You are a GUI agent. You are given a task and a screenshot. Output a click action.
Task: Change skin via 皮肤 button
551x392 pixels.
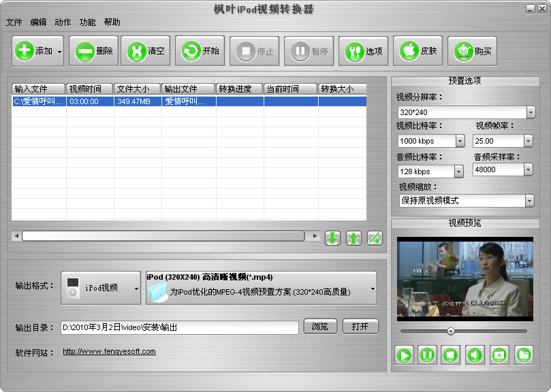click(x=418, y=51)
